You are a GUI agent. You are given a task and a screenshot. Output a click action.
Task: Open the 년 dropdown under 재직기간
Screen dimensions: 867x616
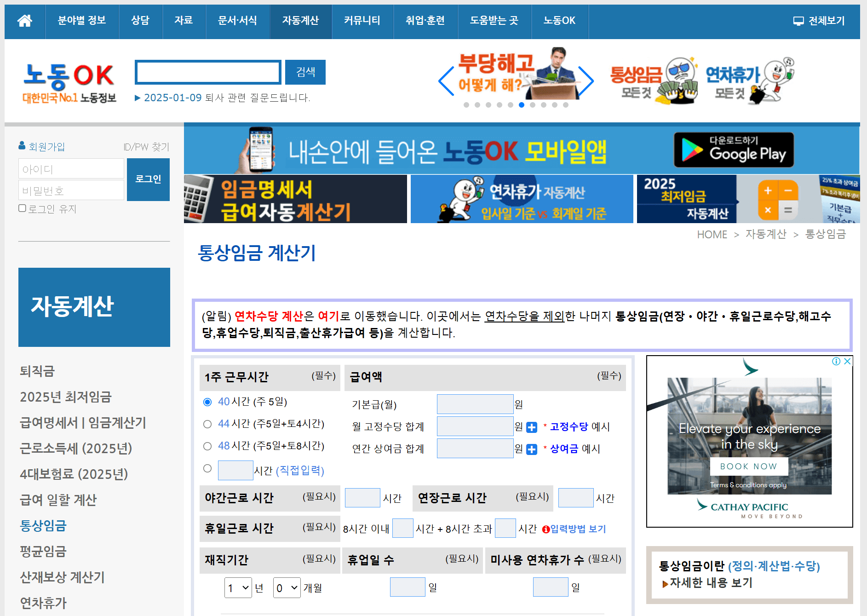[x=237, y=587]
